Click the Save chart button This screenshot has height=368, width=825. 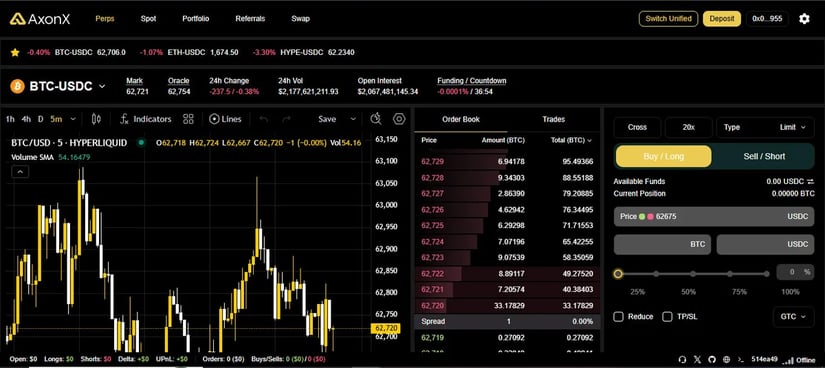[327, 119]
